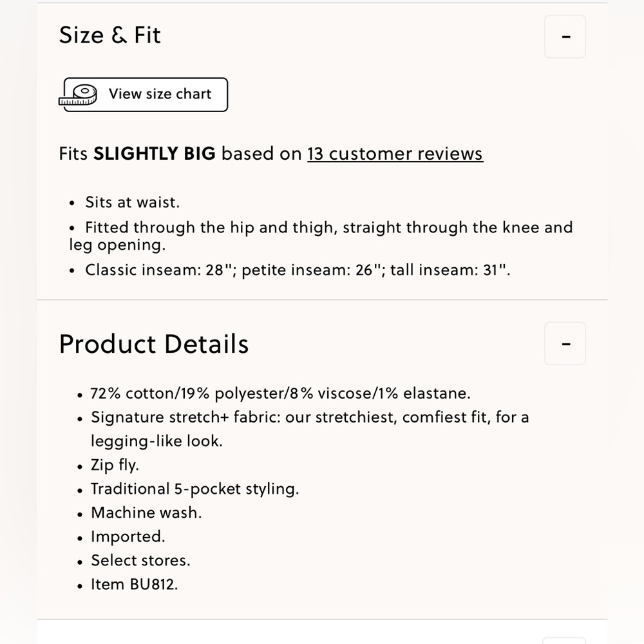Screen dimensions: 644x644
Task: Click the 'Sits at waist.' bullet text
Action: tap(132, 202)
